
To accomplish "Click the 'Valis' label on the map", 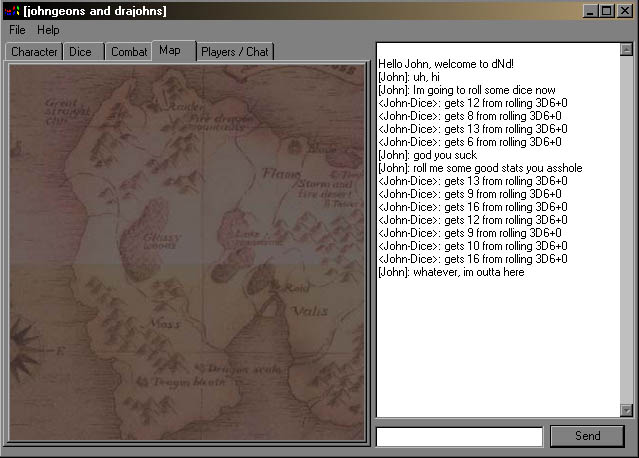I will point(310,312).
